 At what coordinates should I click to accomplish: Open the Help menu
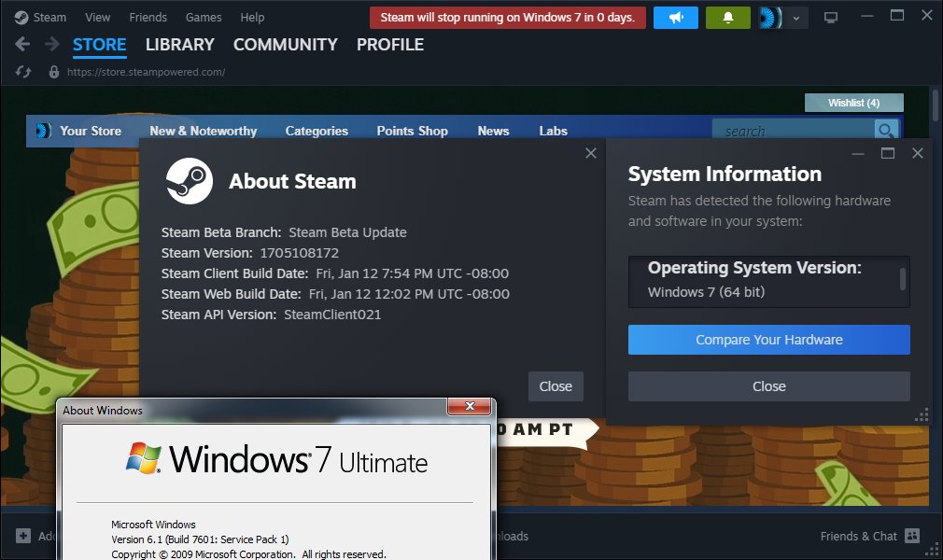(252, 18)
